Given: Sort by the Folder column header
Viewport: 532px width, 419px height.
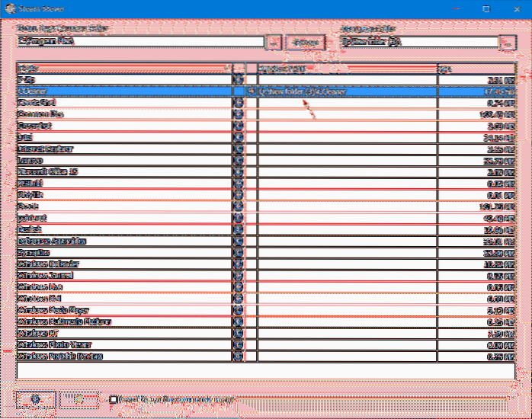Looking at the screenshot, I should 123,68.
